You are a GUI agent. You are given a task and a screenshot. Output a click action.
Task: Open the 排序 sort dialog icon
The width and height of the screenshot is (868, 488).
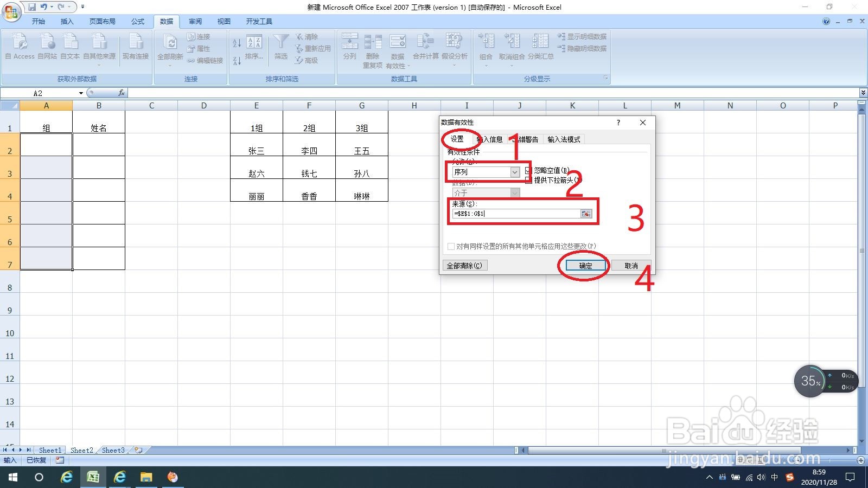[254, 48]
